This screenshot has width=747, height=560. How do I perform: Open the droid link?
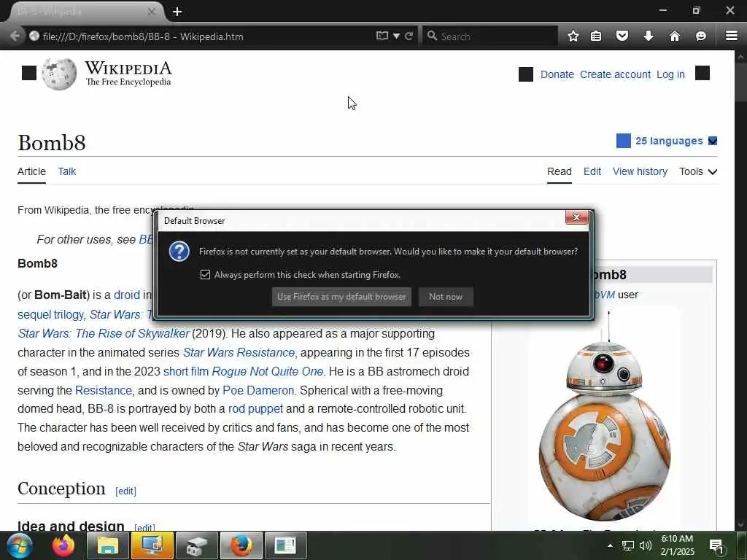127,295
